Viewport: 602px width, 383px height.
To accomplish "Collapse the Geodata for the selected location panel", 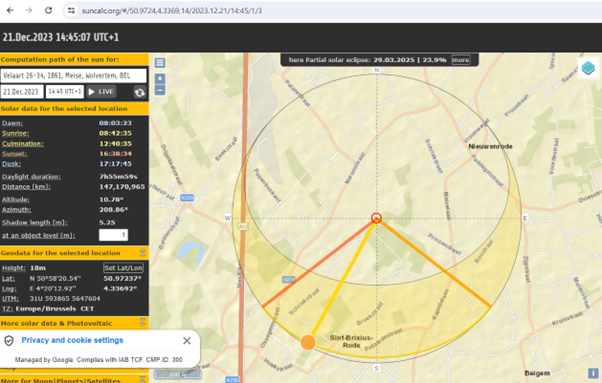I will click(142, 253).
